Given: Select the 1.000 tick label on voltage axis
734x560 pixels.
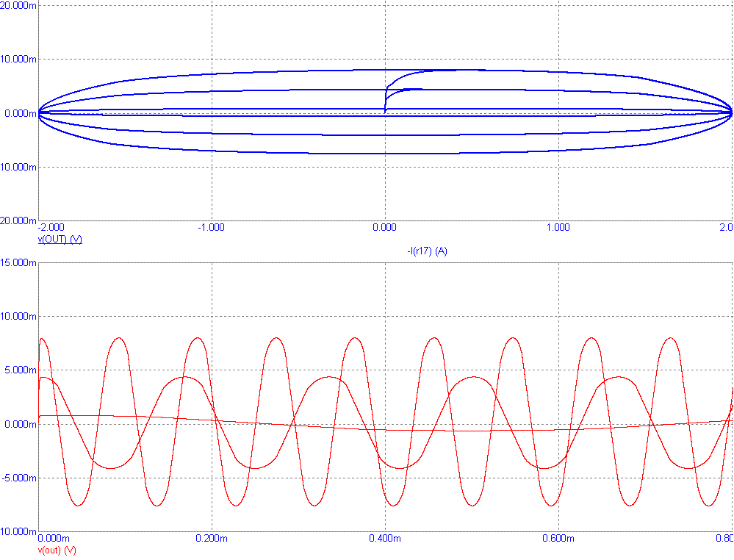Looking at the screenshot, I should (558, 228).
